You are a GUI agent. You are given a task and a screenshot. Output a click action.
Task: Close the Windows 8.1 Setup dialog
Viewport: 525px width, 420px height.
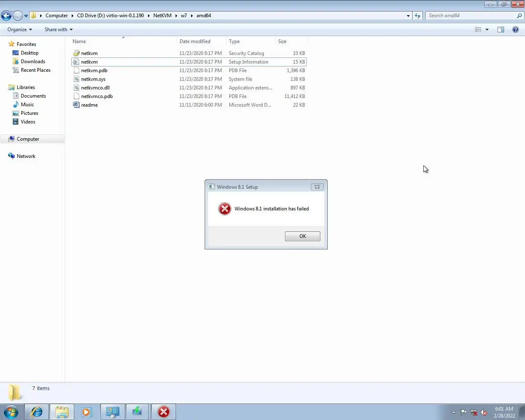[317, 187]
